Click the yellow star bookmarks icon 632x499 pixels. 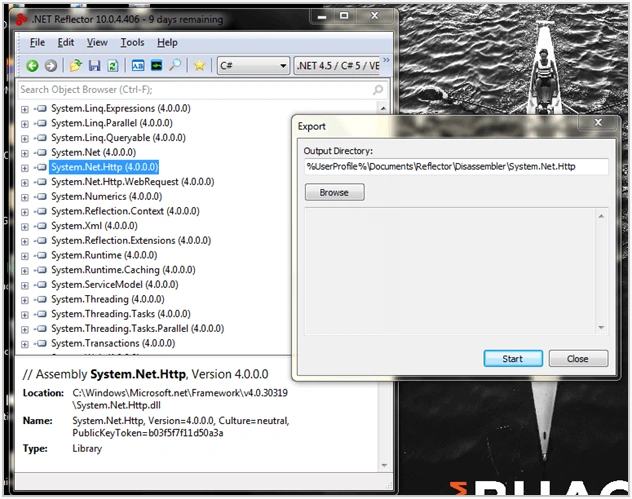tap(200, 65)
